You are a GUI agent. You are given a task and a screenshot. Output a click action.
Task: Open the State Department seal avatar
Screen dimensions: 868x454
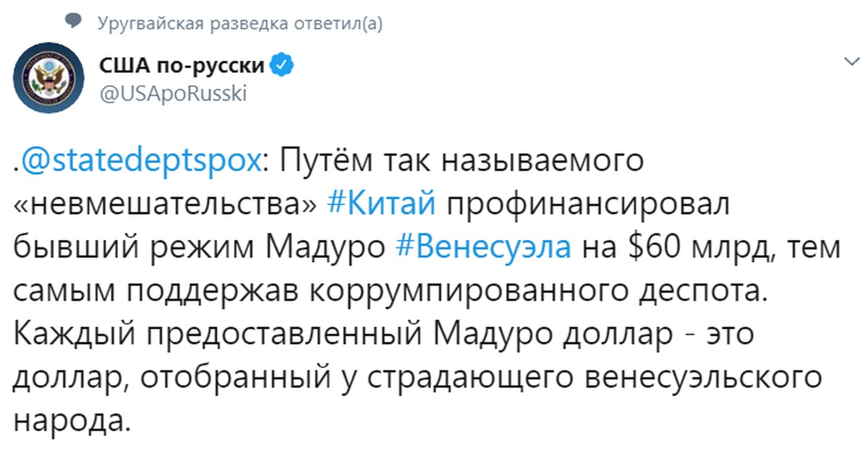pyautogui.click(x=49, y=78)
